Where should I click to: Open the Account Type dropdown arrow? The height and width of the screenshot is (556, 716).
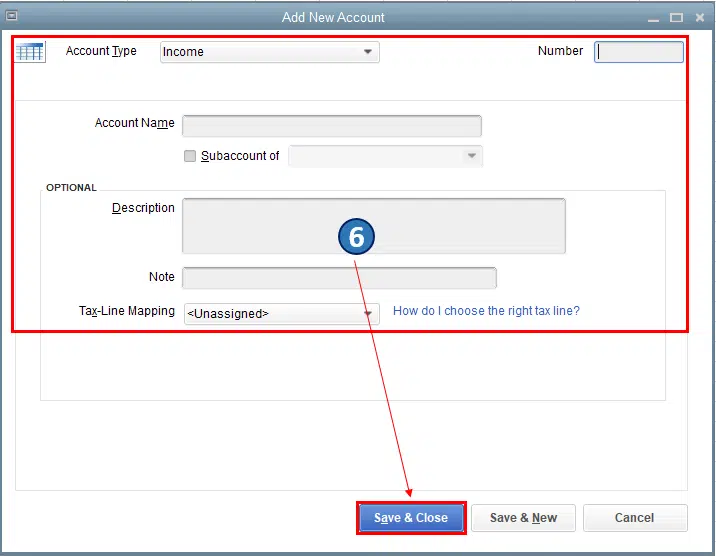[368, 52]
